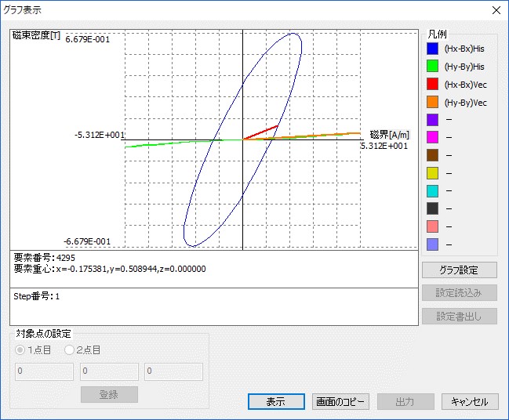Click the (Hy-By)Vec legend label

[x=466, y=103]
